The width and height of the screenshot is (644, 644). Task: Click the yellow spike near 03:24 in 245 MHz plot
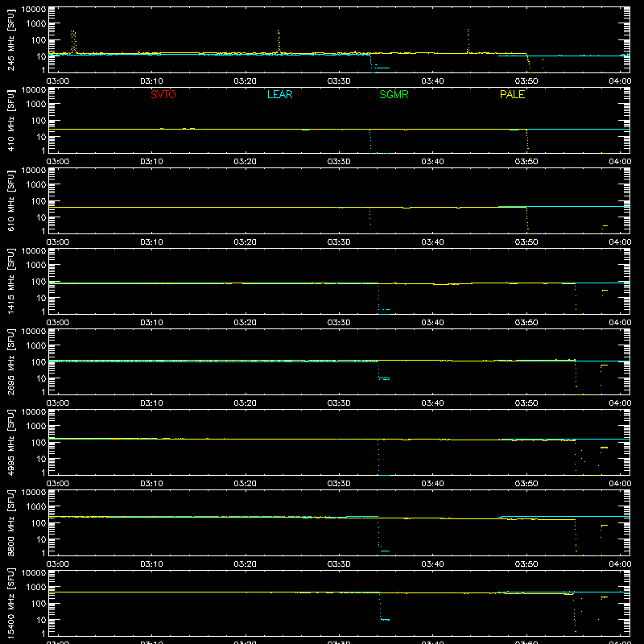click(x=279, y=41)
